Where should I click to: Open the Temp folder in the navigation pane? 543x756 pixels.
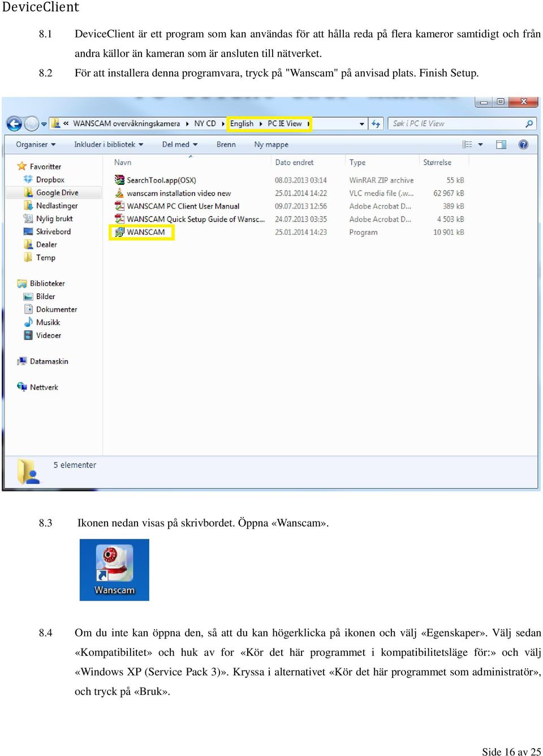pyautogui.click(x=45, y=257)
